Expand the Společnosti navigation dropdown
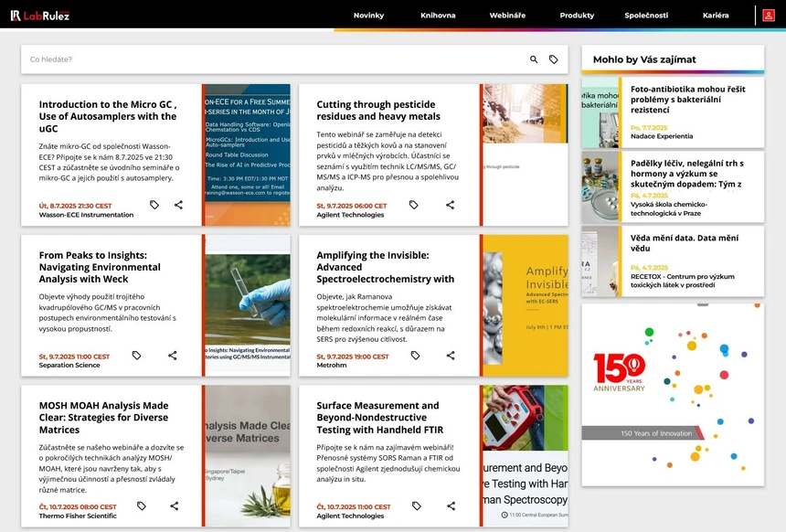This screenshot has width=786, height=532. point(649,15)
